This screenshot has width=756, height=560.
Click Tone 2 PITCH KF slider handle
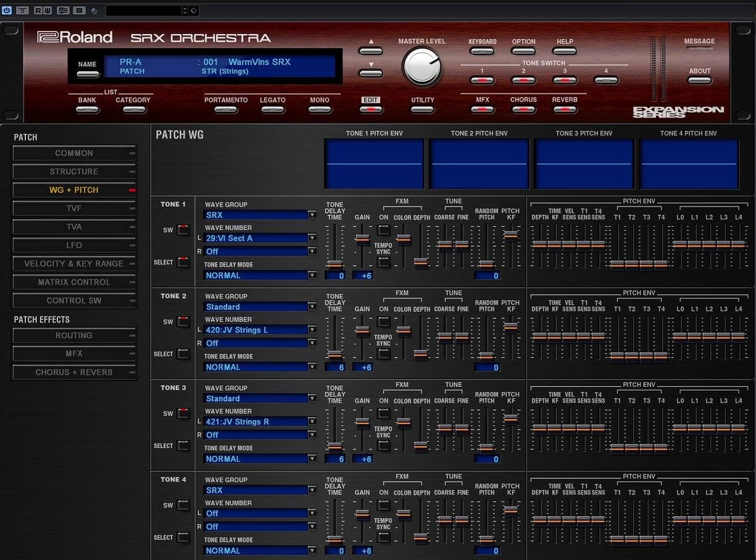511,327
